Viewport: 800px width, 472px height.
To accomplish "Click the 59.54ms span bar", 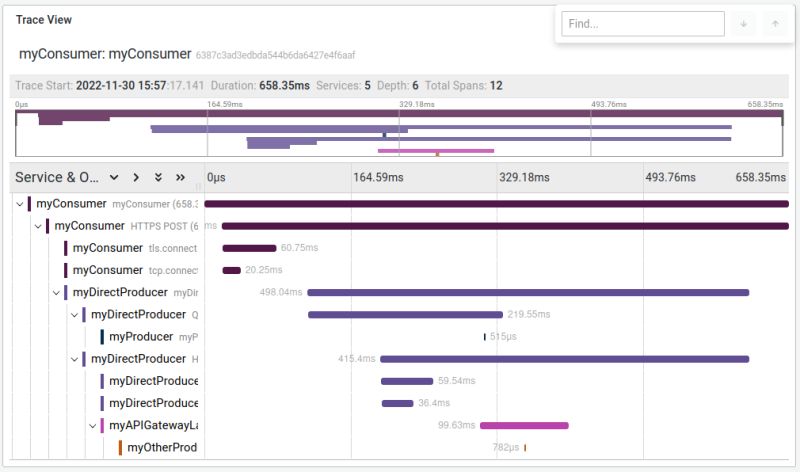I will 407,381.
